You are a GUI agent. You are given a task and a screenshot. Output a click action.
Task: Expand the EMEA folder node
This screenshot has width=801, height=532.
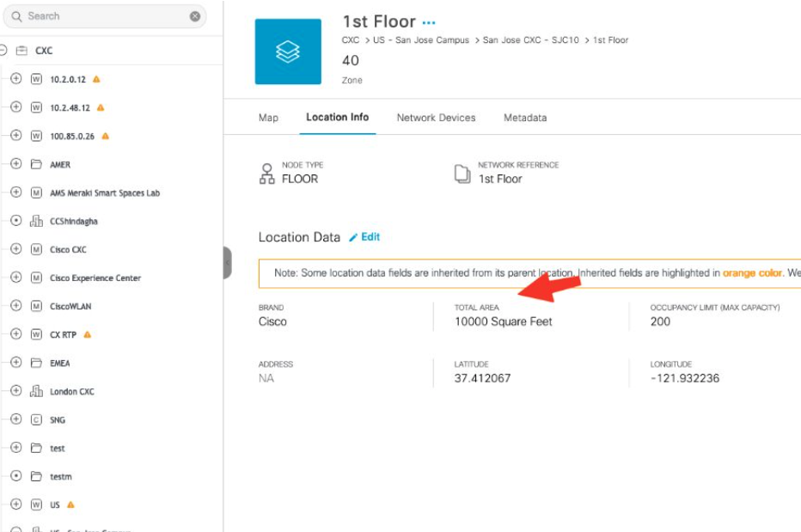(15, 363)
